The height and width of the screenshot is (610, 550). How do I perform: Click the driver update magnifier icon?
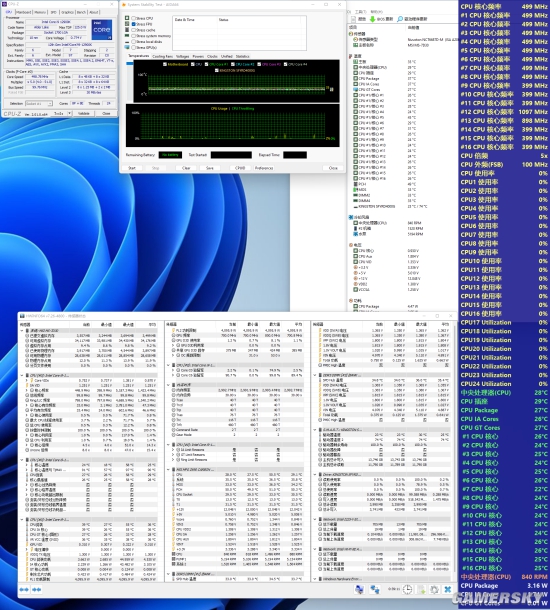[400, 19]
